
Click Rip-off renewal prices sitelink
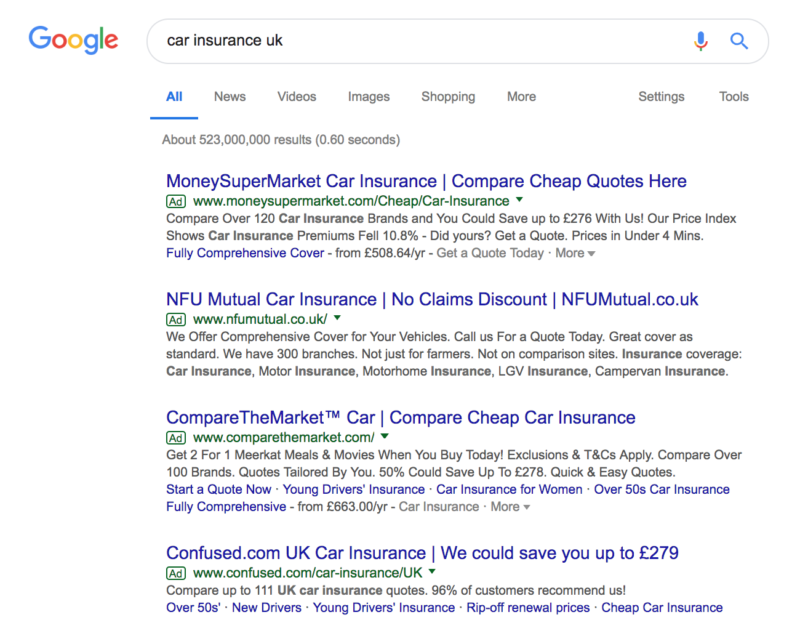(528, 608)
